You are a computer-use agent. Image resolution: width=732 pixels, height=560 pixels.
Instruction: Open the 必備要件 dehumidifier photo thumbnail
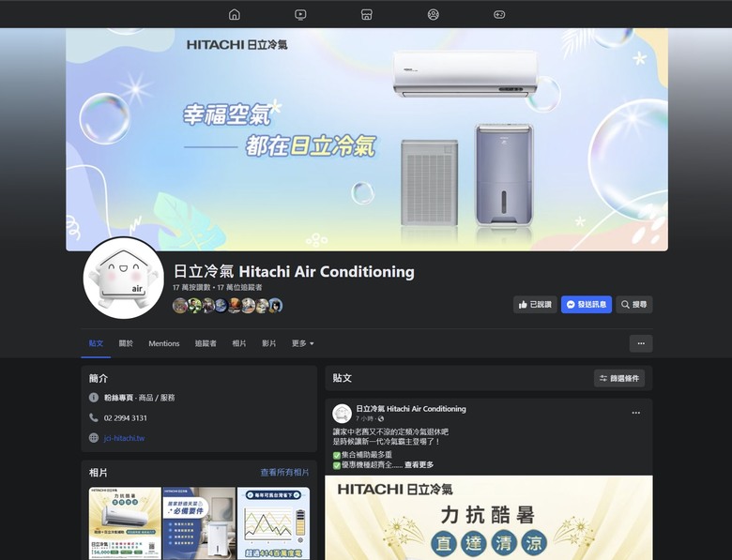click(x=199, y=523)
